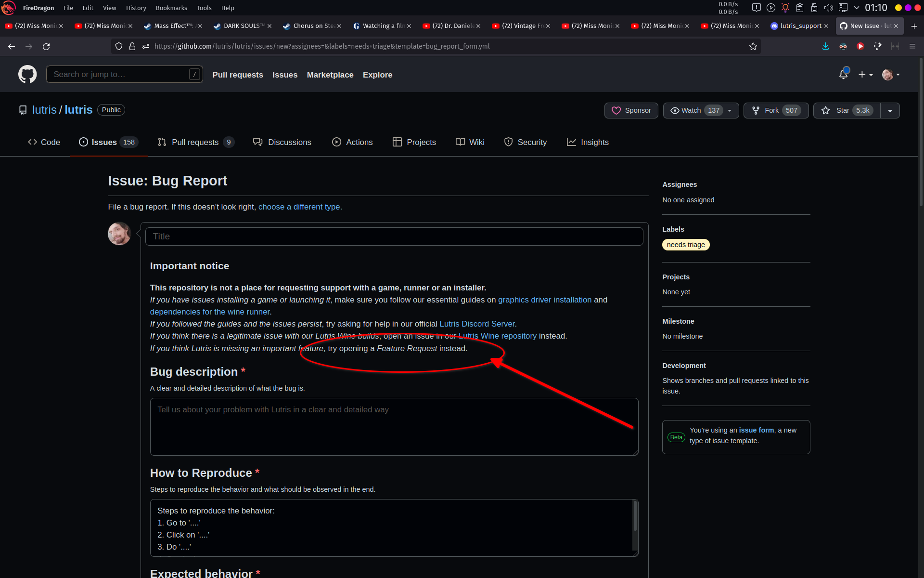The height and width of the screenshot is (578, 924).
Task: Open the Firefox downloads arrow icon
Action: point(825,46)
